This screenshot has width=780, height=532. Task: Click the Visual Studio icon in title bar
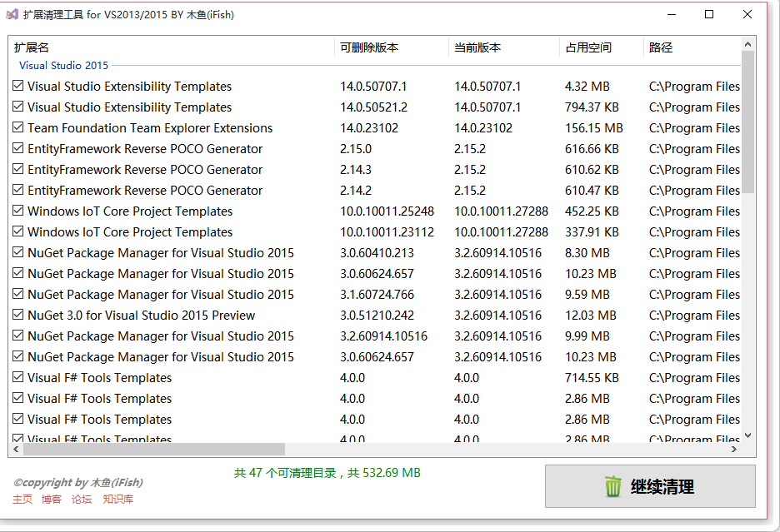(12, 14)
